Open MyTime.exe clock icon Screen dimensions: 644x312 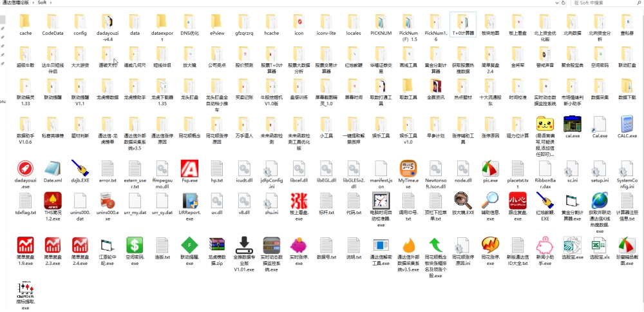(408, 168)
